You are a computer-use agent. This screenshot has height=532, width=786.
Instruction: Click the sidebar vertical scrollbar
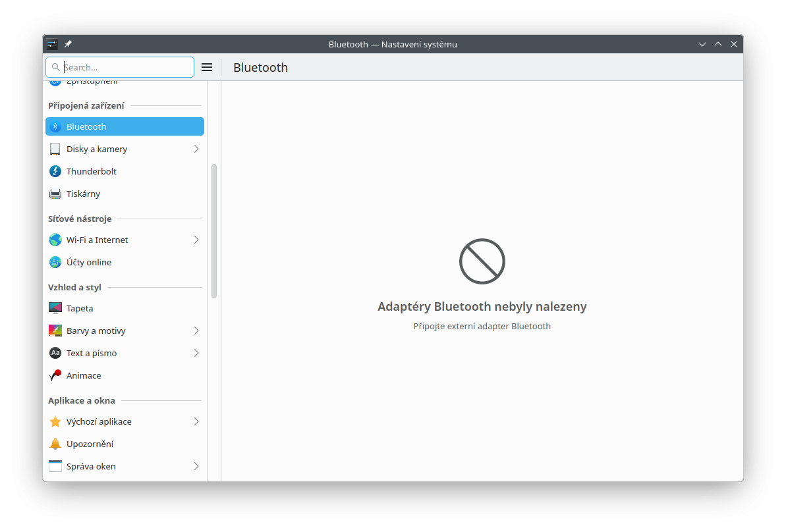pos(214,230)
